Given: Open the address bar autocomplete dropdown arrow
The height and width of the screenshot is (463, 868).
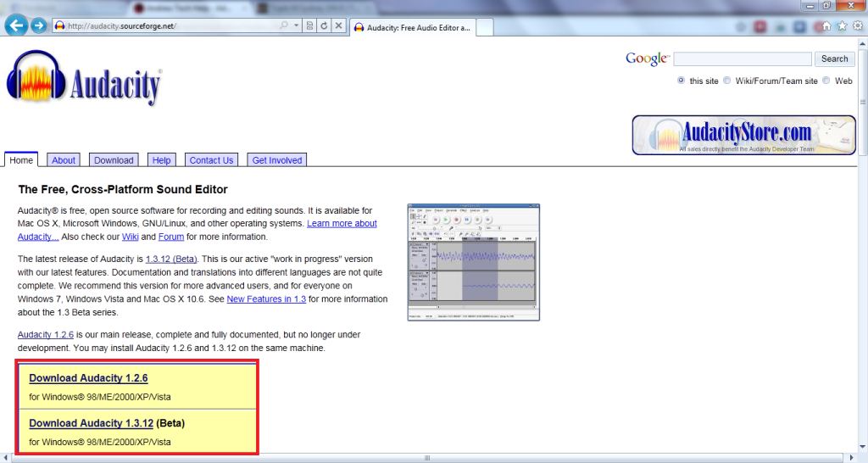Looking at the screenshot, I should point(296,25).
